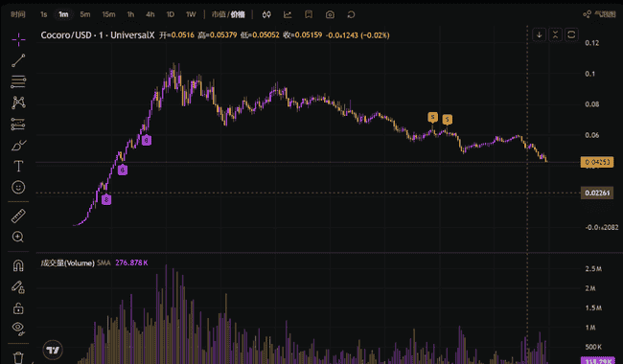
Task: Switch to the 15m timeframe
Action: [108, 14]
